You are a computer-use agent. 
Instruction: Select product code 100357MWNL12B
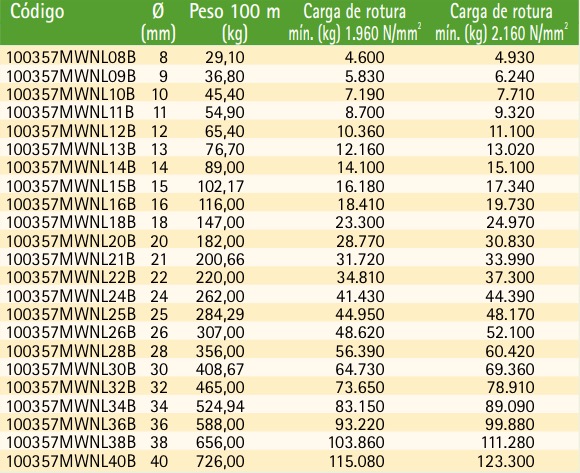[x=71, y=131]
